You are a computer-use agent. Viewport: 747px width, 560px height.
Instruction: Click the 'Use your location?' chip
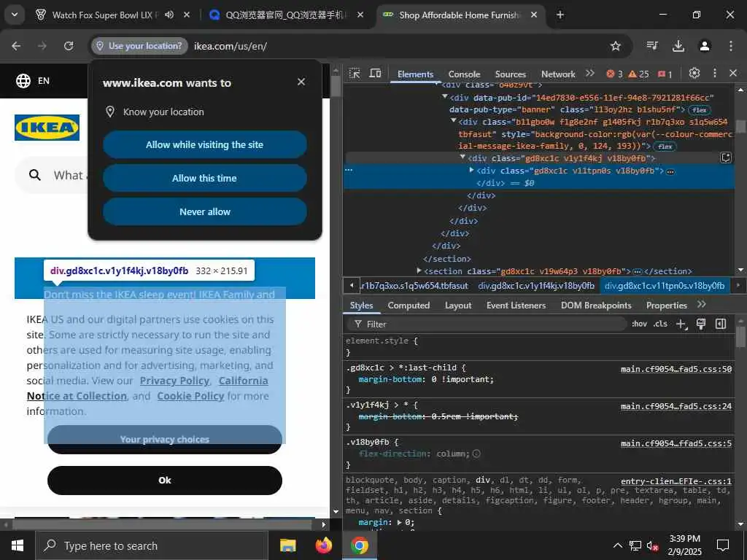point(139,46)
